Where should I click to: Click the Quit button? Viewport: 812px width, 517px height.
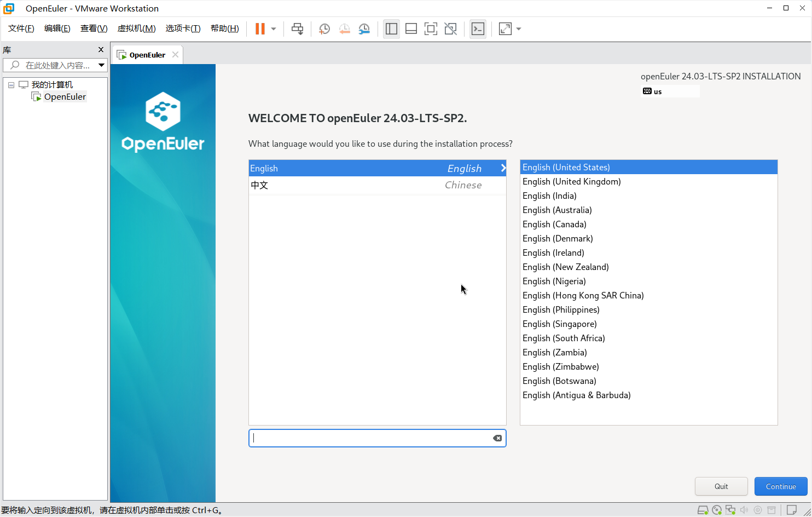coord(721,486)
